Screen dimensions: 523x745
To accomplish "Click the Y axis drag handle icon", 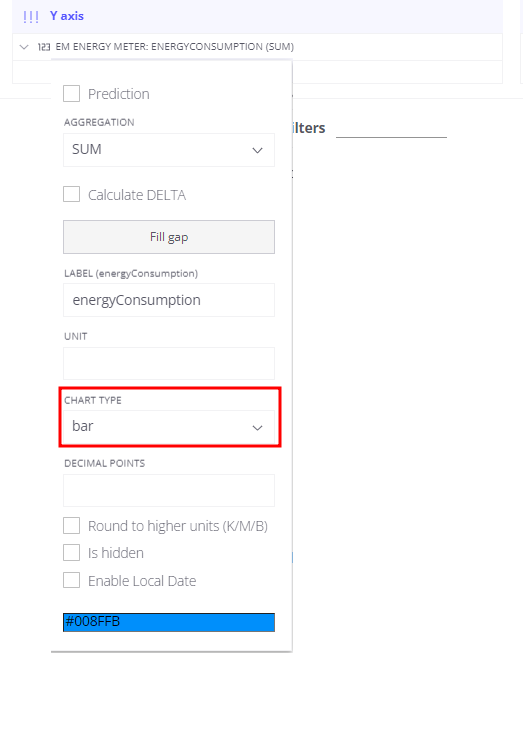I will click(31, 17).
